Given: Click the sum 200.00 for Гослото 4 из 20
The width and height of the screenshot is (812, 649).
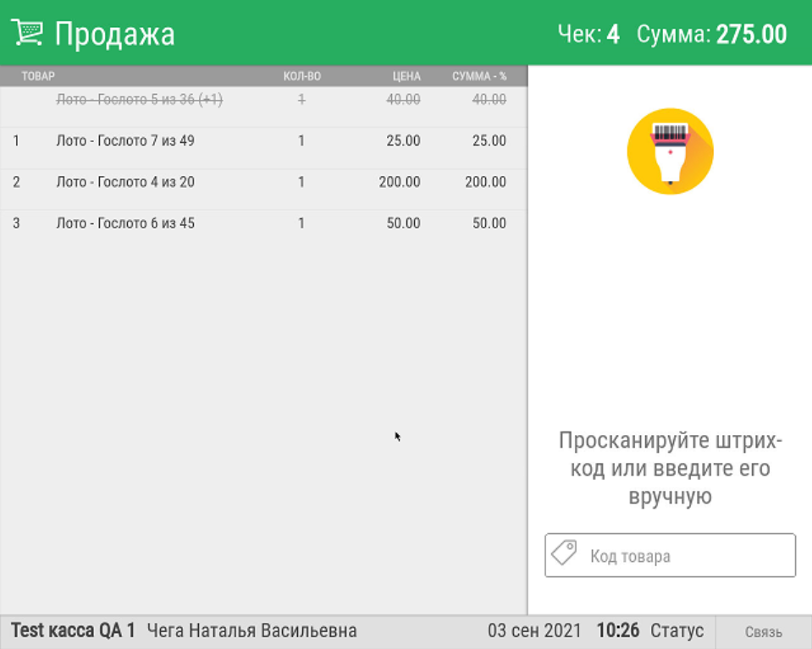Looking at the screenshot, I should (x=485, y=182).
